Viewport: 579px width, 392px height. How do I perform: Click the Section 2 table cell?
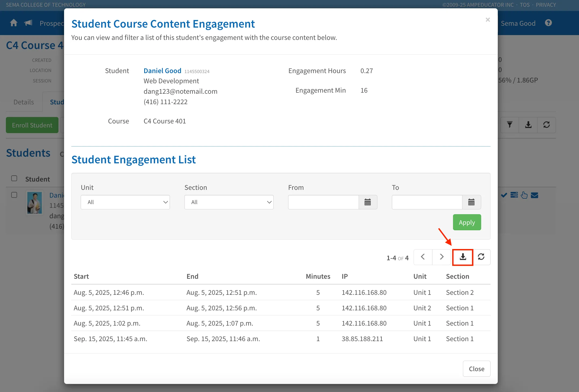pyautogui.click(x=460, y=292)
